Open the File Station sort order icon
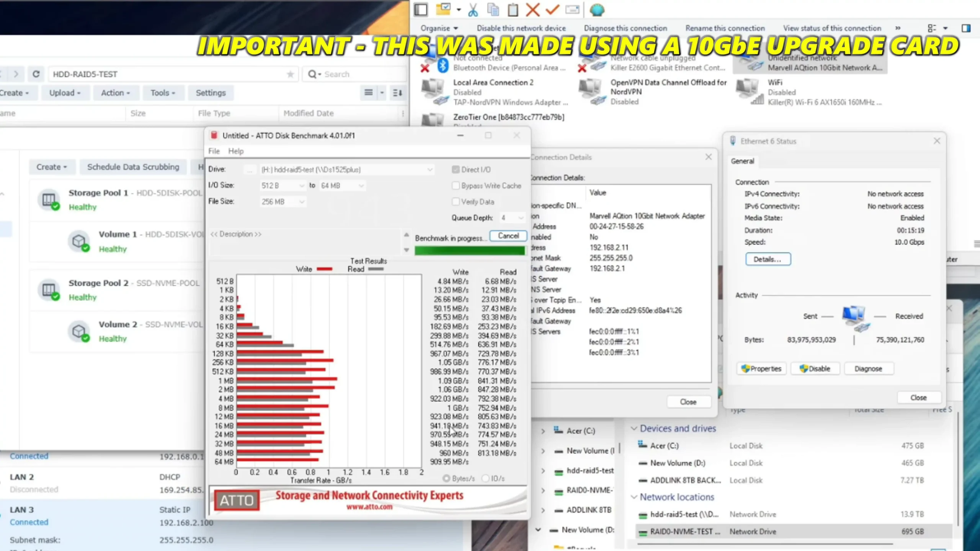Image resolution: width=980 pixels, height=551 pixels. (397, 93)
